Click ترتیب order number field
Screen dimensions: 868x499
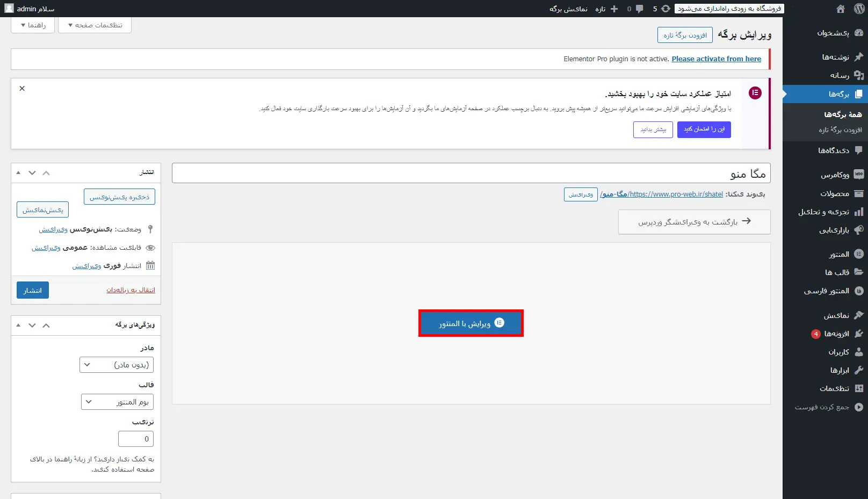(136, 439)
